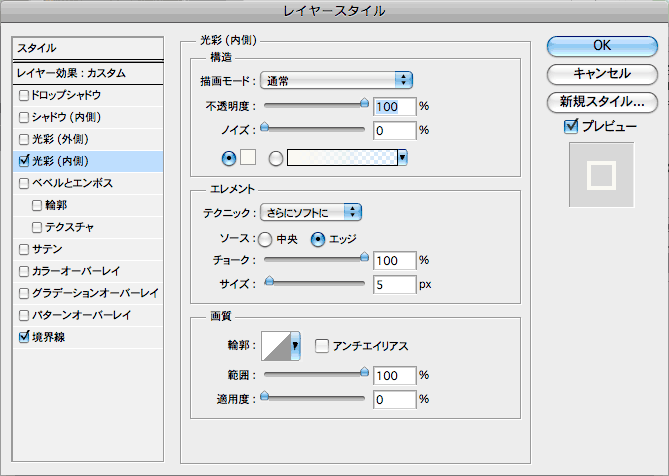The height and width of the screenshot is (476, 669).
Task: Select the gradient radio button
Action: [276, 159]
